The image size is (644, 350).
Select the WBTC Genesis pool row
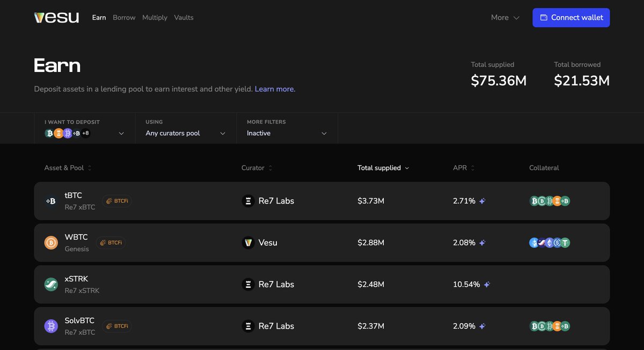(322, 243)
